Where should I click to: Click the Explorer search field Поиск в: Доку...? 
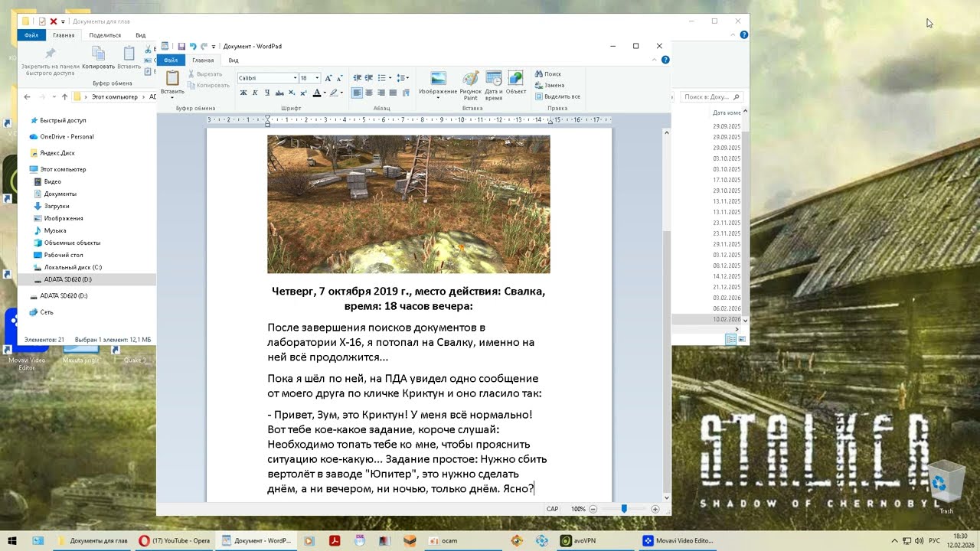[712, 97]
